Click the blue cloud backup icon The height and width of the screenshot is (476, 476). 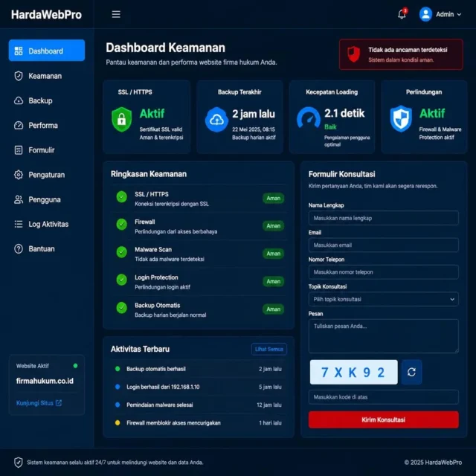coord(216,120)
